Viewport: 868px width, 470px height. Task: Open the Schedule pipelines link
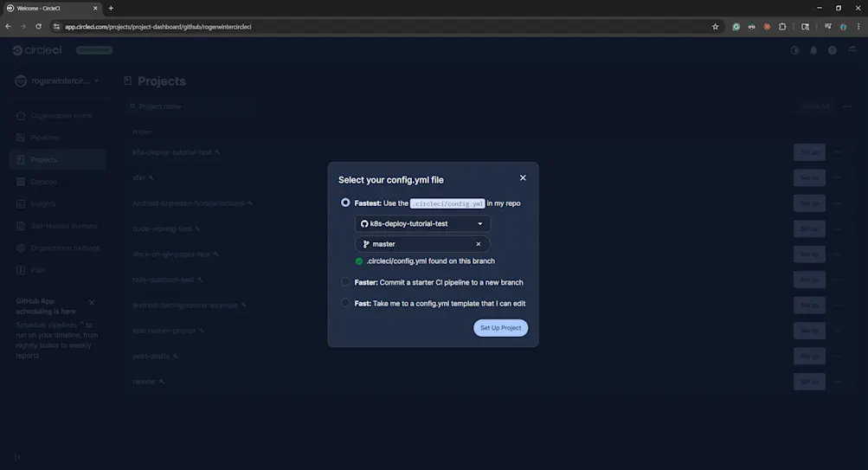(48, 325)
